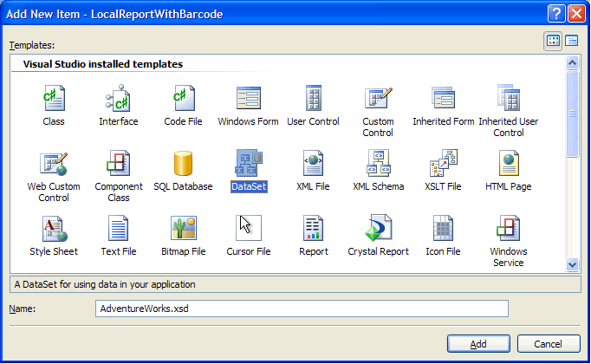591x364 pixels.
Task: Select the Windows Service template icon
Action: (x=509, y=228)
